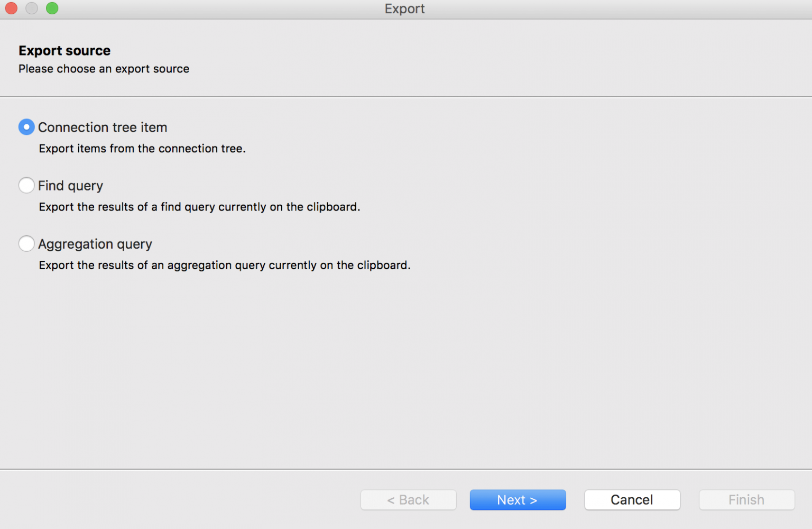
Task: Click the Export source heading
Action: pos(64,50)
